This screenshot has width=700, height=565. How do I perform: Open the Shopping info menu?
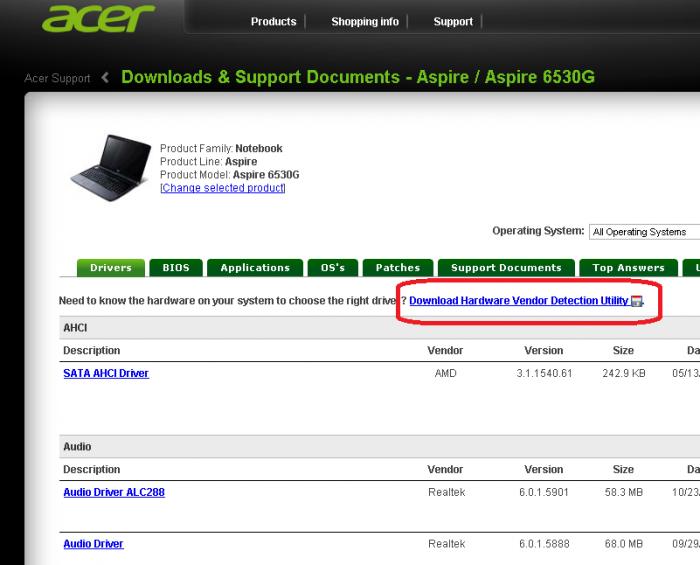[x=365, y=21]
